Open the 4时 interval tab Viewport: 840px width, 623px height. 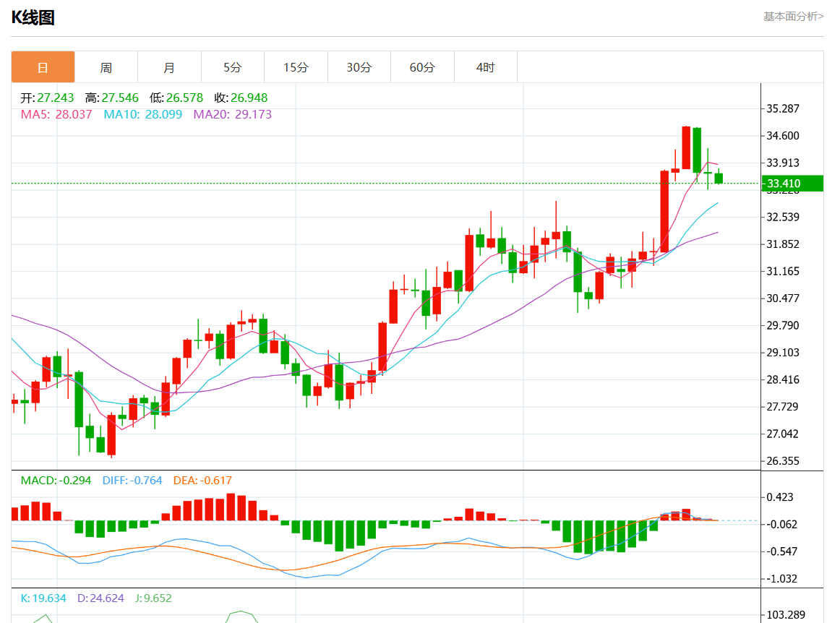coord(485,67)
